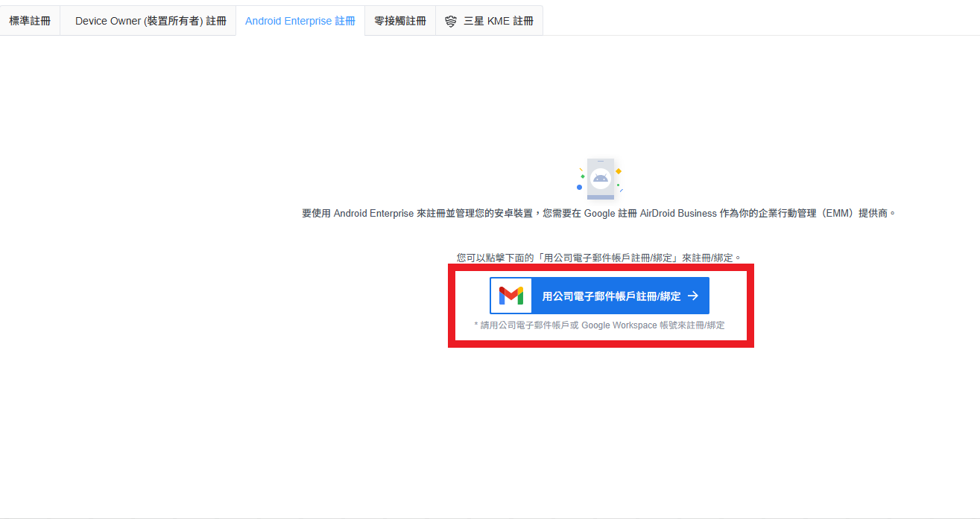Switch to the 三星 KME 註冊 tab
This screenshot has height=519, width=980.
pos(490,21)
